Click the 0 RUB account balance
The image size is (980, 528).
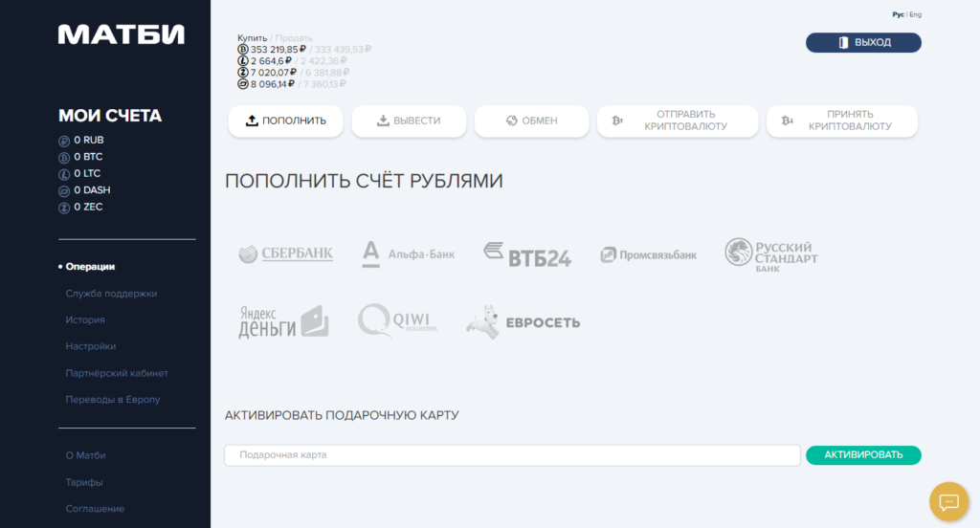coord(89,140)
